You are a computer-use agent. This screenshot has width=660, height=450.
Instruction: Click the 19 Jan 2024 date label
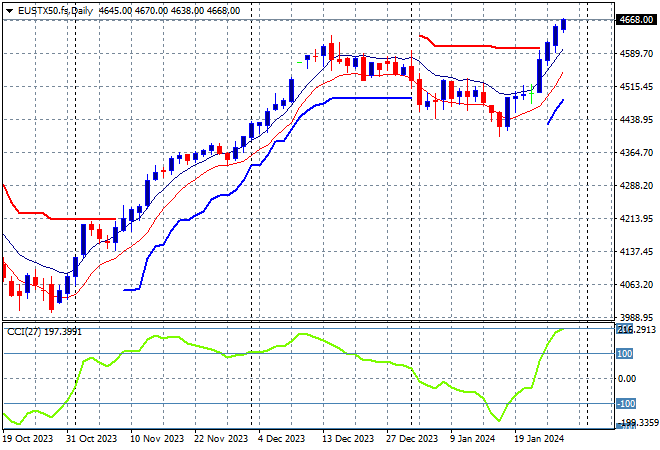click(540, 438)
